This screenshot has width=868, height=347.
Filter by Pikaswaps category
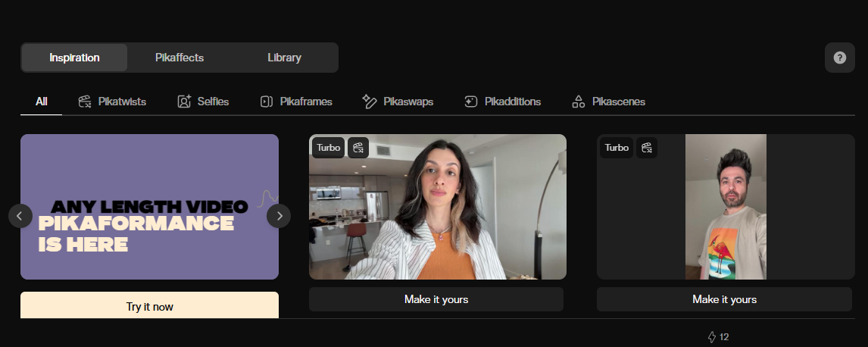coord(398,102)
